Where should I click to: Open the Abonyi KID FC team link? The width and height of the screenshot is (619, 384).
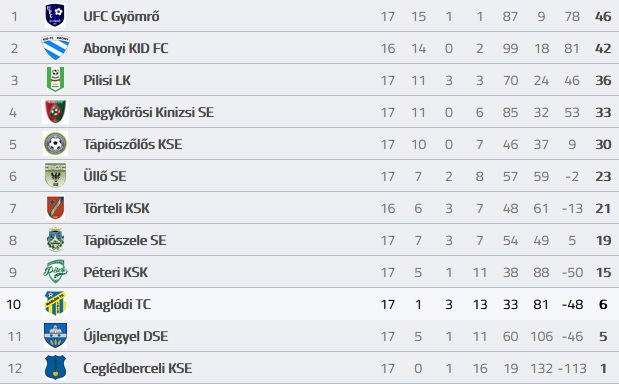pyautogui.click(x=126, y=48)
